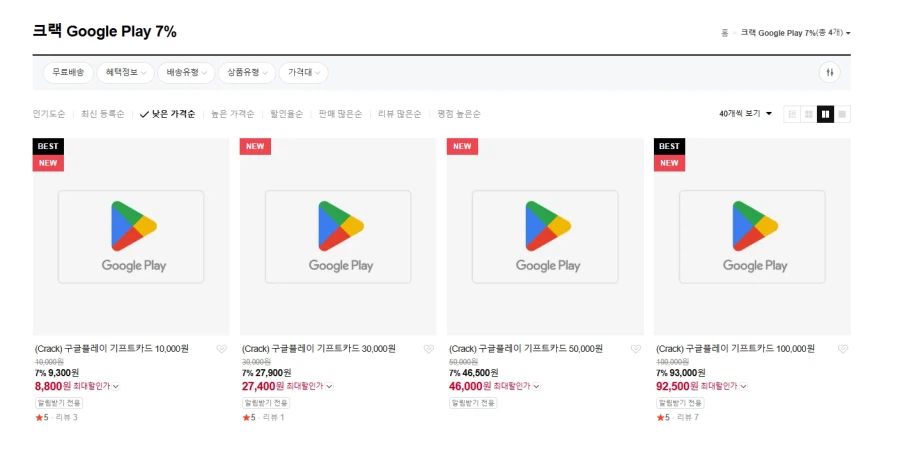This screenshot has width=900, height=451.
Task: Expand the 가격대 filter dropdown
Action: [x=304, y=72]
